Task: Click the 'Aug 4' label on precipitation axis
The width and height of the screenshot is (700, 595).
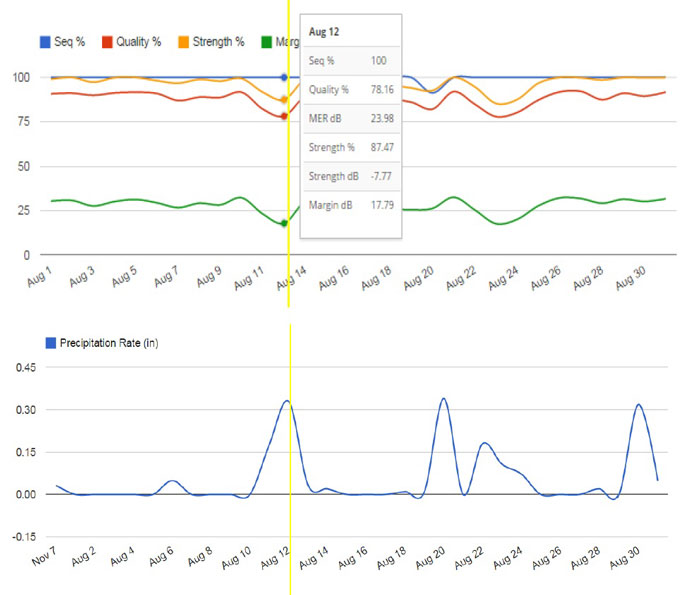Action: tap(122, 557)
